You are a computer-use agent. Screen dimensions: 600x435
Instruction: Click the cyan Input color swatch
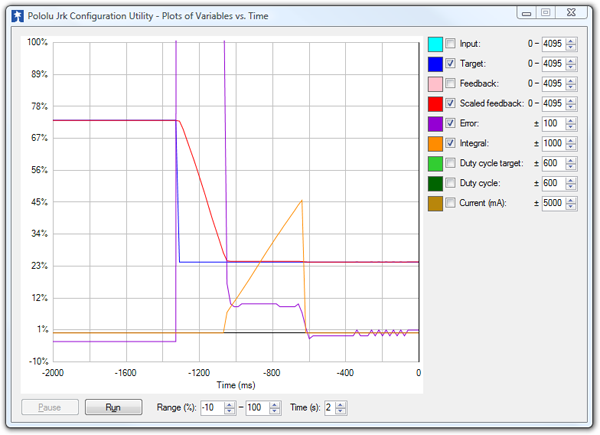[435, 44]
